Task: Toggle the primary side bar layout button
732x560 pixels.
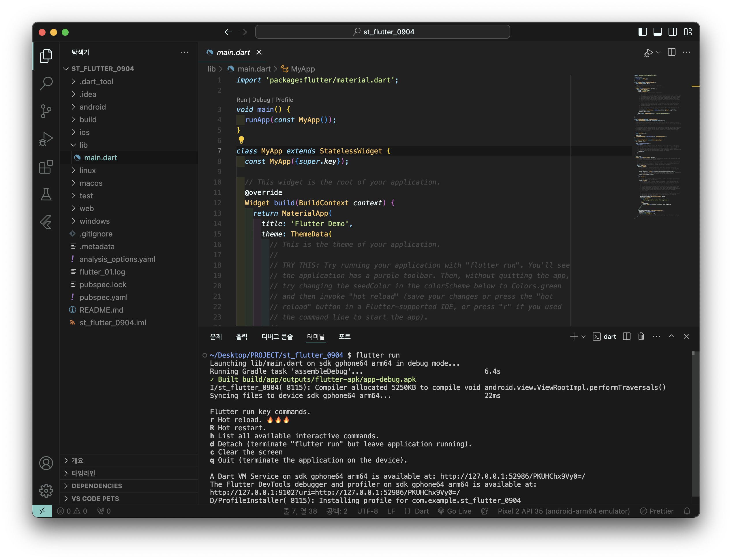Action: click(x=642, y=32)
